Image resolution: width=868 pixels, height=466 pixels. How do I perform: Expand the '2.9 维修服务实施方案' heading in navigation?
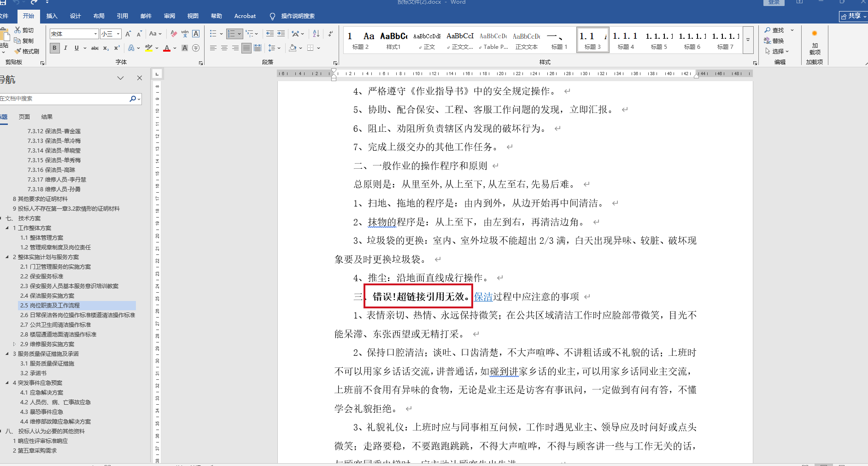15,344
